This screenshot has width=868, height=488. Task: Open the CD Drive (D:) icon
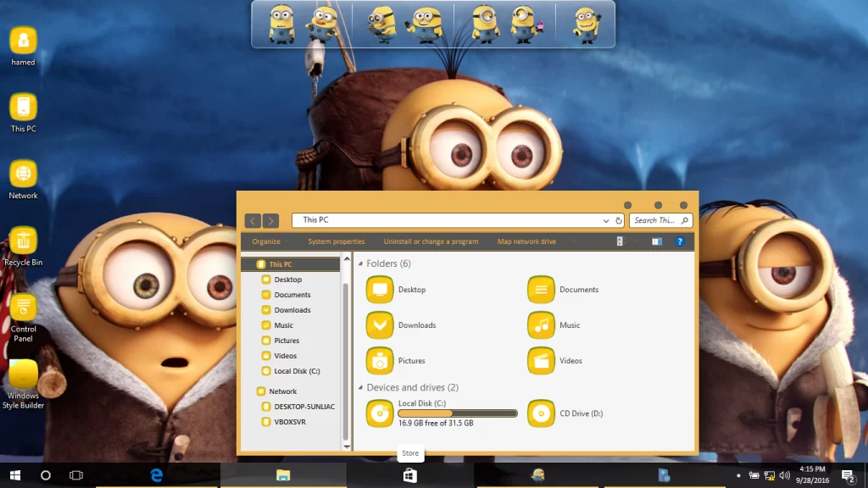click(x=541, y=413)
